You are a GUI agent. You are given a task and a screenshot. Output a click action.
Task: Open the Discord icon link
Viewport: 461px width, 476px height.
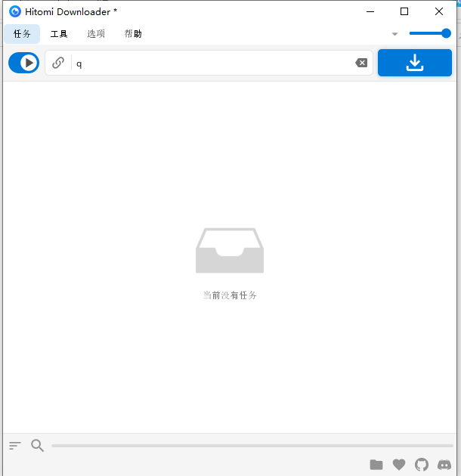[444, 465]
